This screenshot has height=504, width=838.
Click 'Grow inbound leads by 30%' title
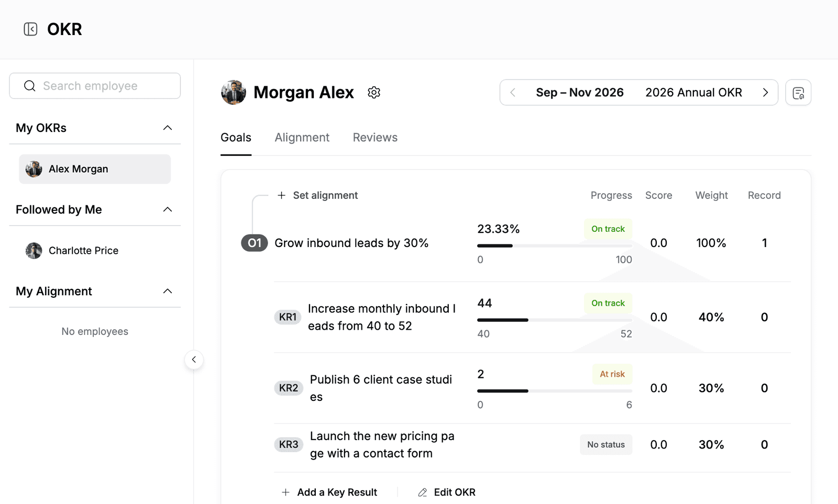click(x=351, y=243)
